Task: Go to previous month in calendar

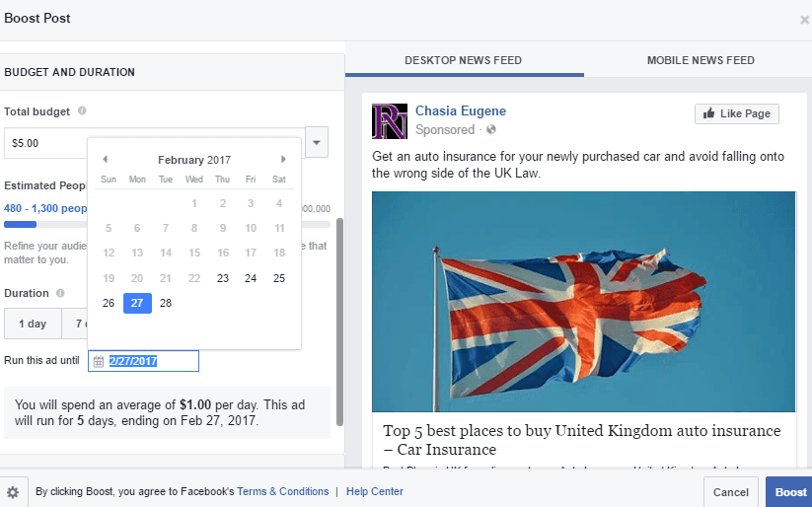Action: tap(106, 159)
